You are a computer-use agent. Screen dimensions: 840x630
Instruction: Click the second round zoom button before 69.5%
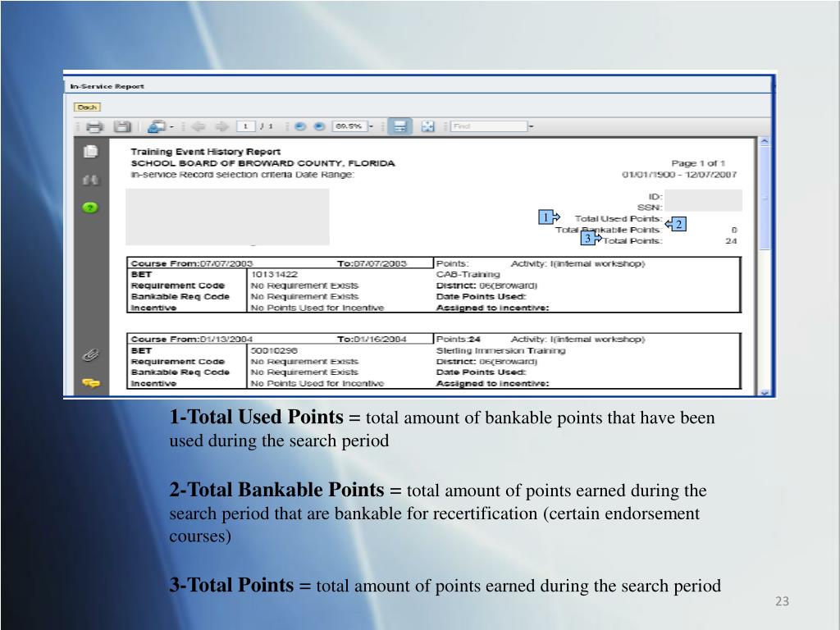(x=319, y=126)
